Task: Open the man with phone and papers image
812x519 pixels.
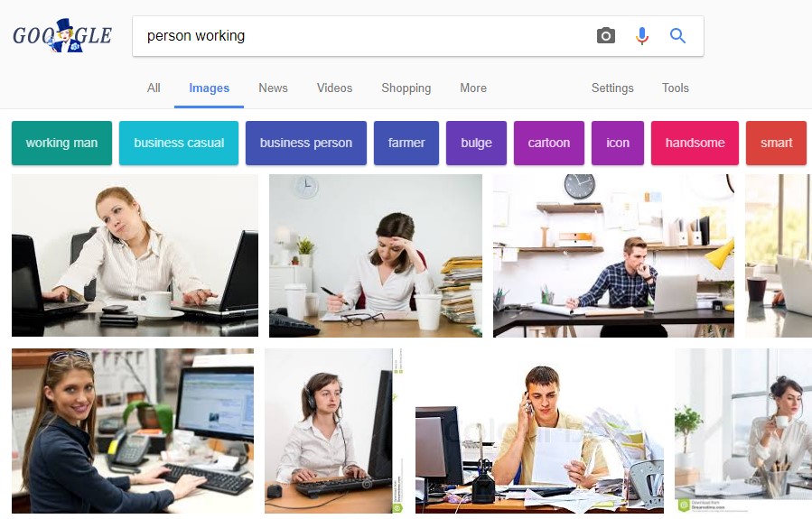Action: tap(539, 431)
